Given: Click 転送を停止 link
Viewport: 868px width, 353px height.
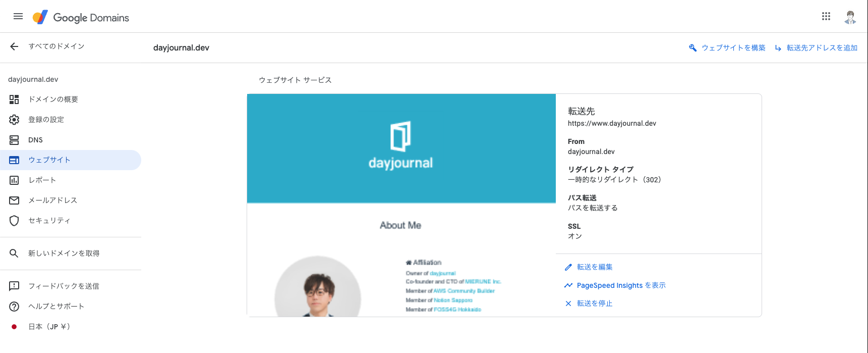Looking at the screenshot, I should (x=595, y=304).
